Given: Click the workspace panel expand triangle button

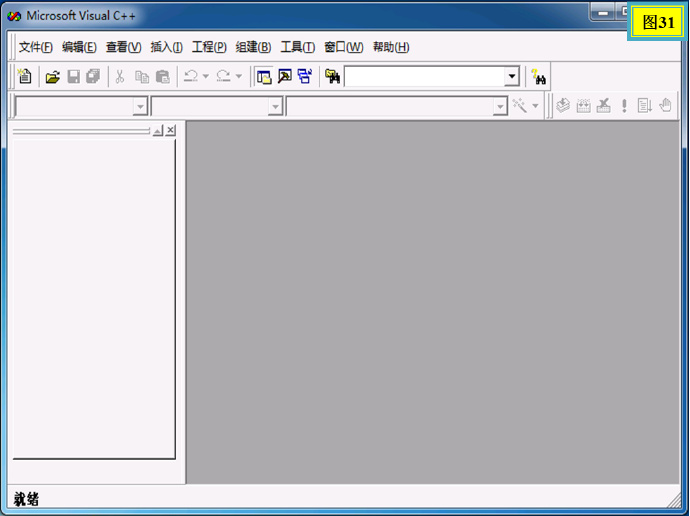Looking at the screenshot, I should coord(158,130).
